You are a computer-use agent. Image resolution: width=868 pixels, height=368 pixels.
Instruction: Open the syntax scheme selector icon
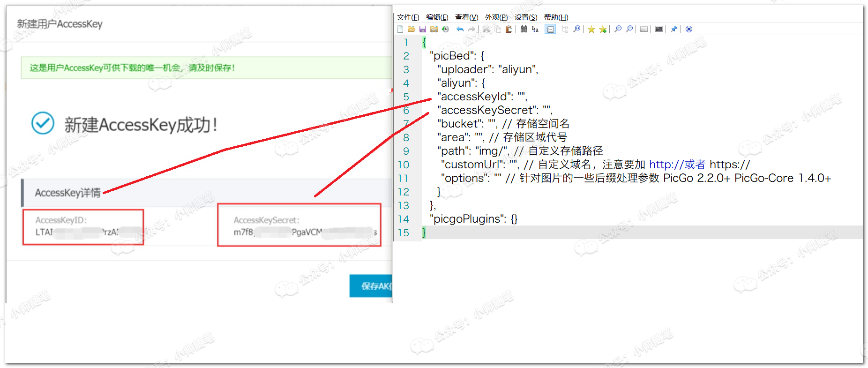(x=644, y=29)
